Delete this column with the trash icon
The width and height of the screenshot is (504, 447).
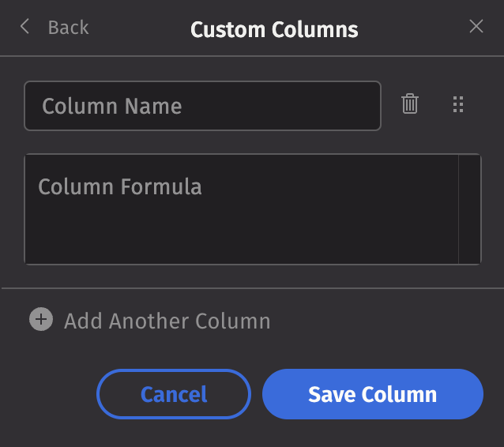pyautogui.click(x=410, y=104)
